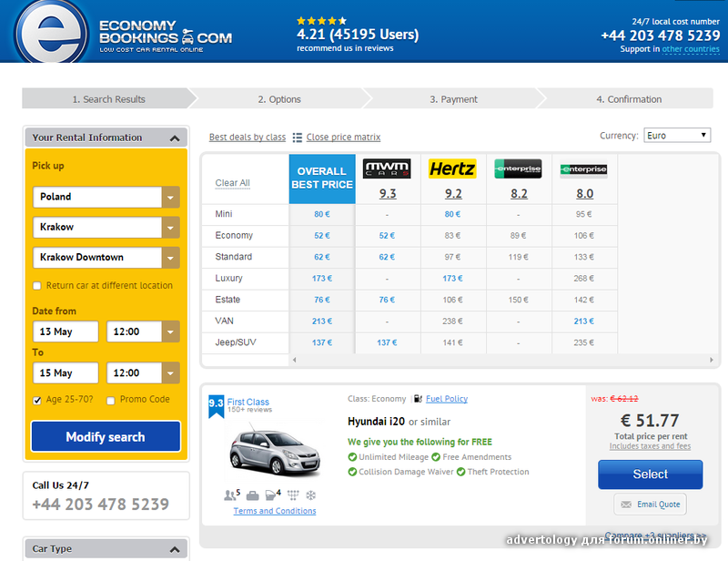The width and height of the screenshot is (728, 561).
Task: Uncheck the Age 25-70 checkbox
Action: click(x=37, y=400)
